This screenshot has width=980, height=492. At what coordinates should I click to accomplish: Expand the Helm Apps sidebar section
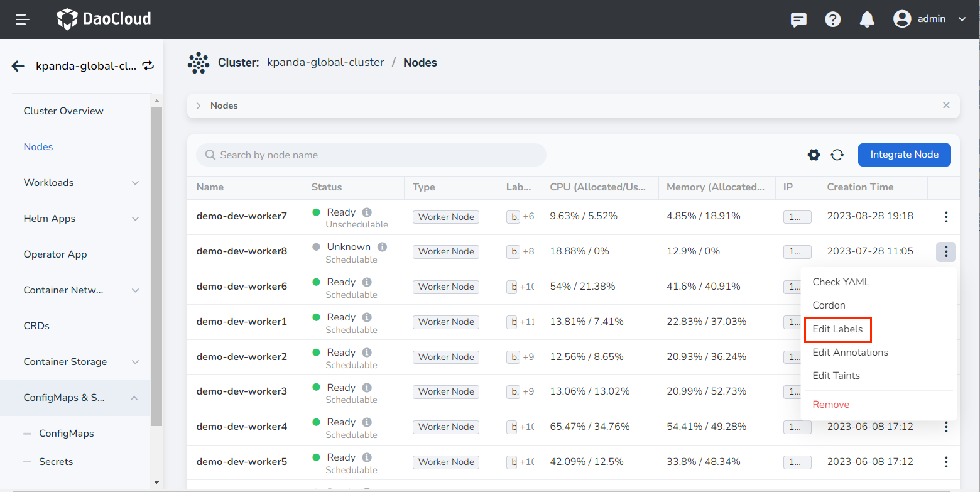point(135,219)
